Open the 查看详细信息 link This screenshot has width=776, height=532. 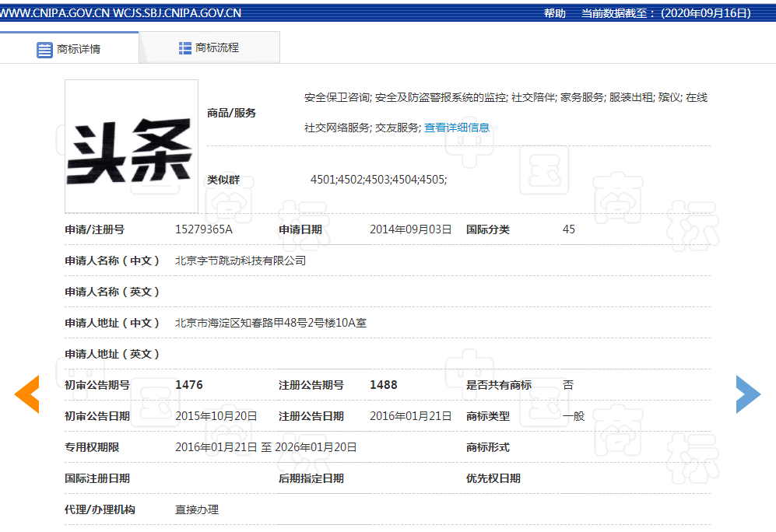pyautogui.click(x=456, y=128)
